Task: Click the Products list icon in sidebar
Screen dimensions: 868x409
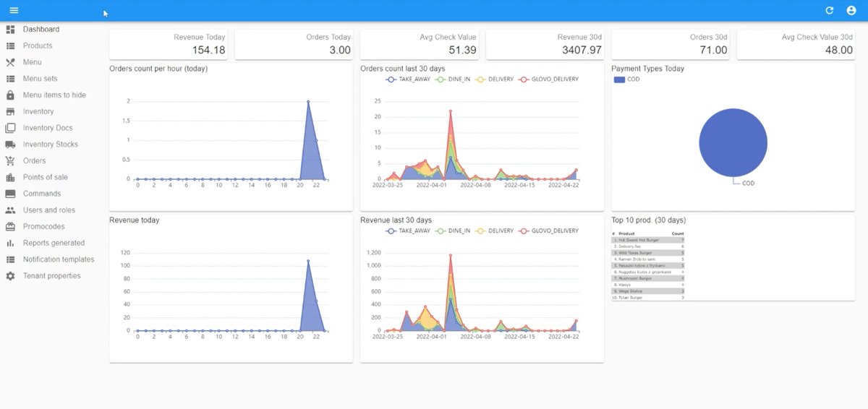Action: pyautogui.click(x=10, y=46)
